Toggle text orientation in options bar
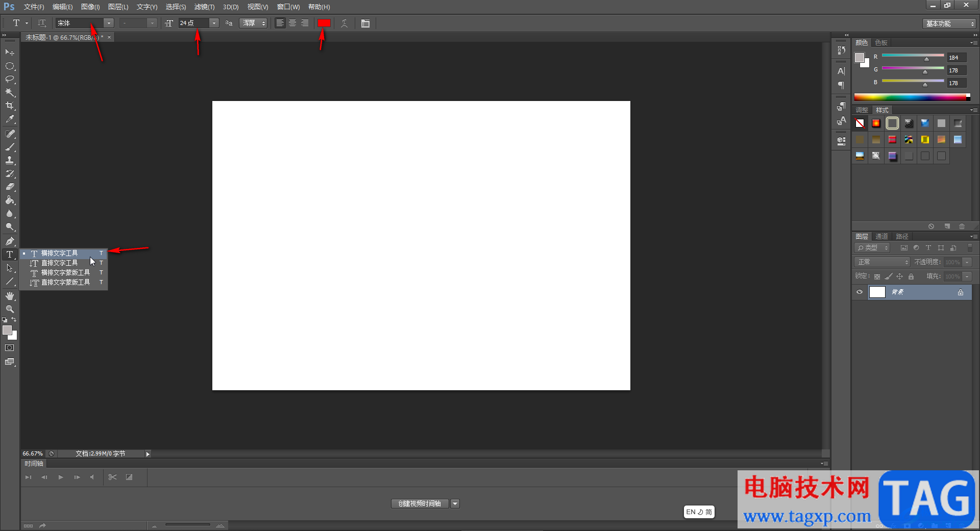Screen dimensions: 980x531 [42, 23]
